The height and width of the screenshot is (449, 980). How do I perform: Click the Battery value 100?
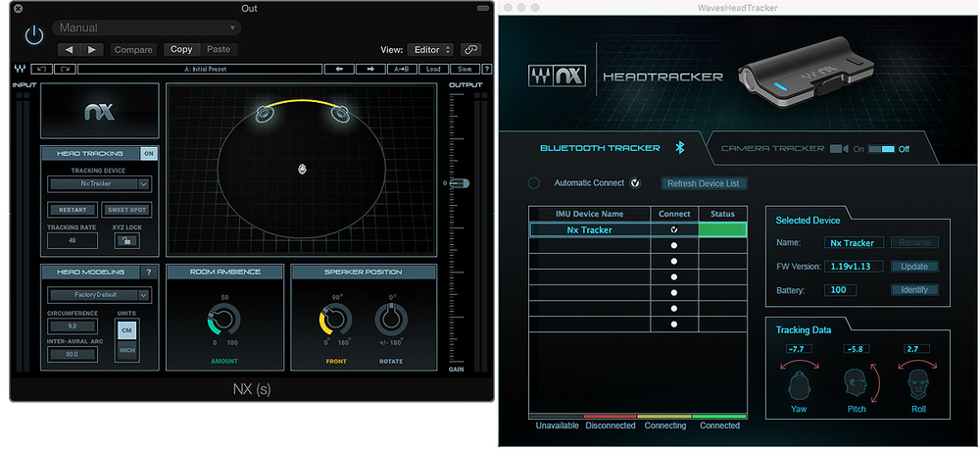coord(840,290)
